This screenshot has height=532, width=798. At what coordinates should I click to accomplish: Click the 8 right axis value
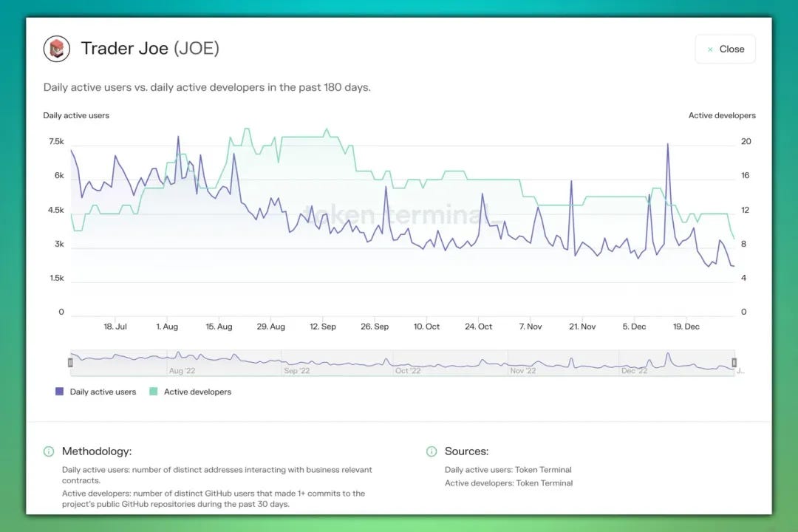tap(743, 245)
